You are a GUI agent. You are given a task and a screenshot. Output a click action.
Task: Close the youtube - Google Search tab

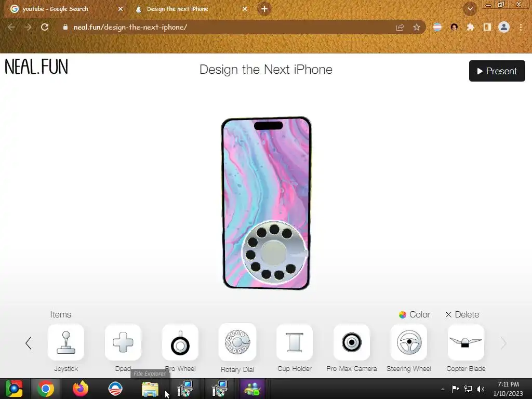pos(121,9)
